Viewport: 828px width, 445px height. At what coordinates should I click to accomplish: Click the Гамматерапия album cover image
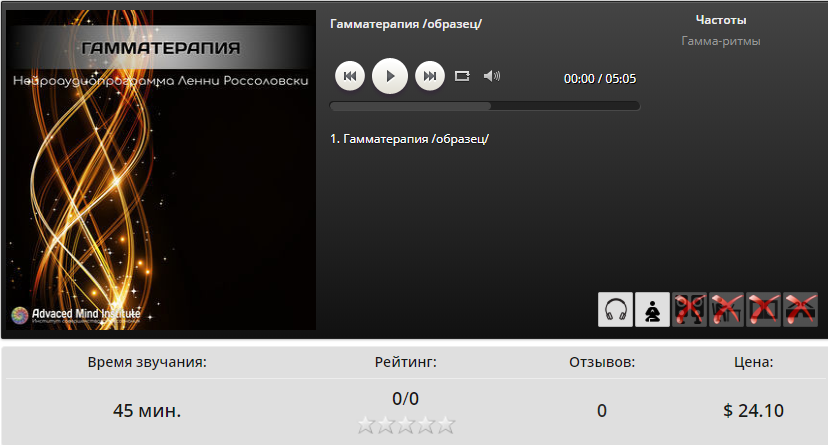[x=161, y=170]
